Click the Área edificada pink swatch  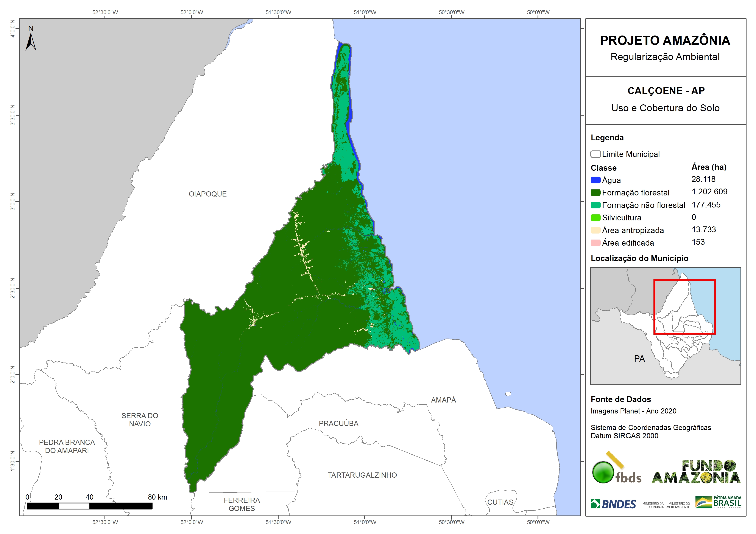coord(595,243)
